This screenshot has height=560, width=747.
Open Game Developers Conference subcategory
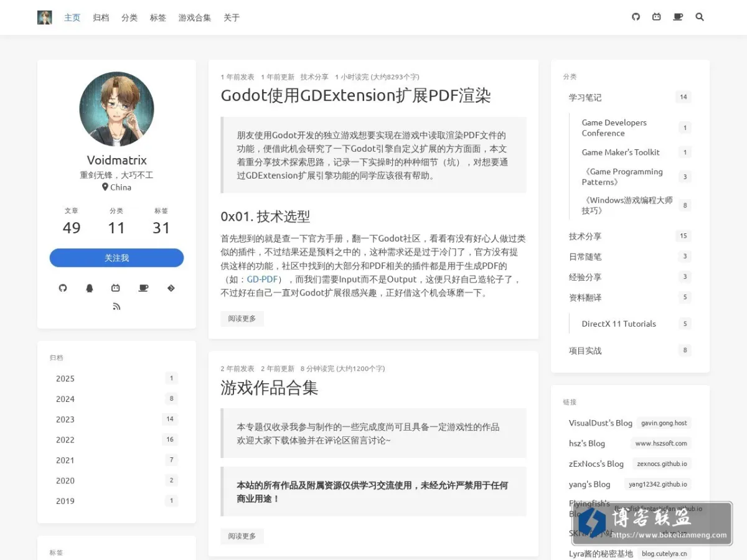pos(636,128)
